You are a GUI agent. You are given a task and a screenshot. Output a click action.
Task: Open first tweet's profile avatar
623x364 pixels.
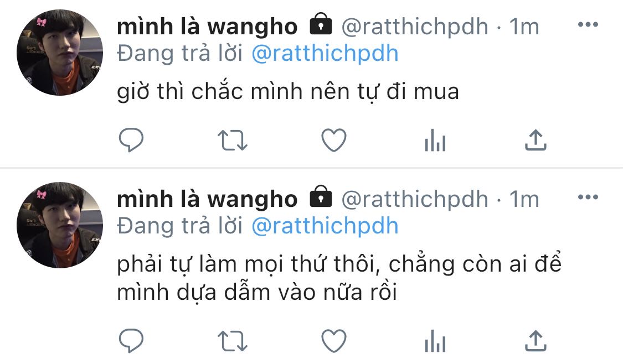pyautogui.click(x=60, y=53)
